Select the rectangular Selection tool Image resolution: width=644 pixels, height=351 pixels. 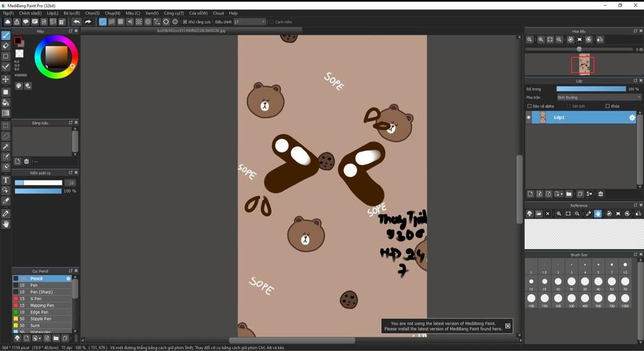6,125
